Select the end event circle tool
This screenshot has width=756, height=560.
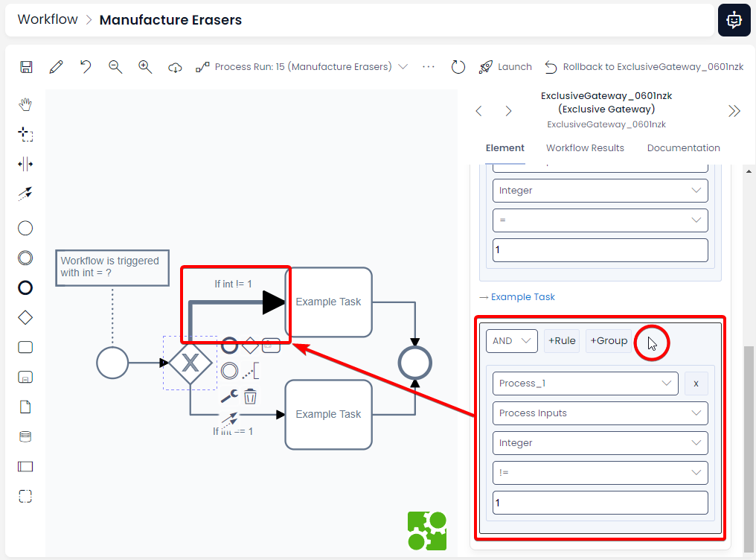(x=25, y=287)
